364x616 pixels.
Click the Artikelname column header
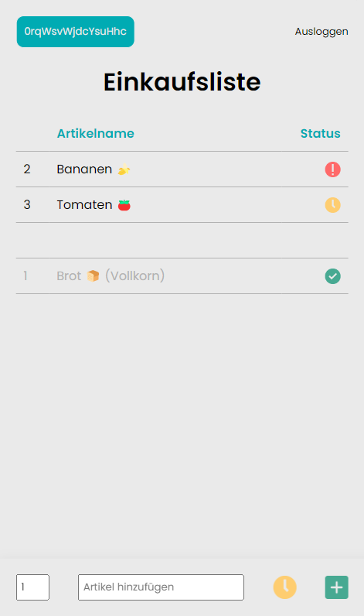tap(95, 134)
